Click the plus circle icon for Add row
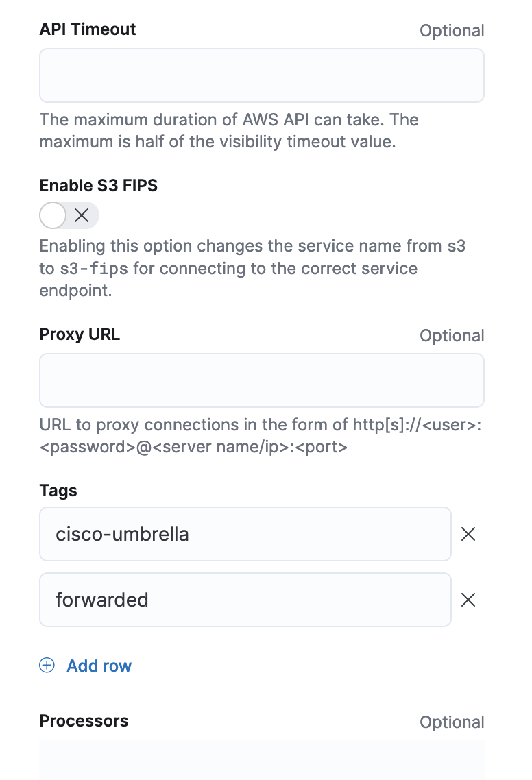The image size is (532, 780). [47, 666]
